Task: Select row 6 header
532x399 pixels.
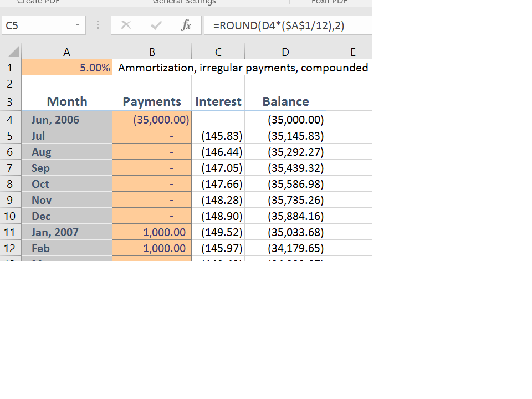Action: point(10,152)
